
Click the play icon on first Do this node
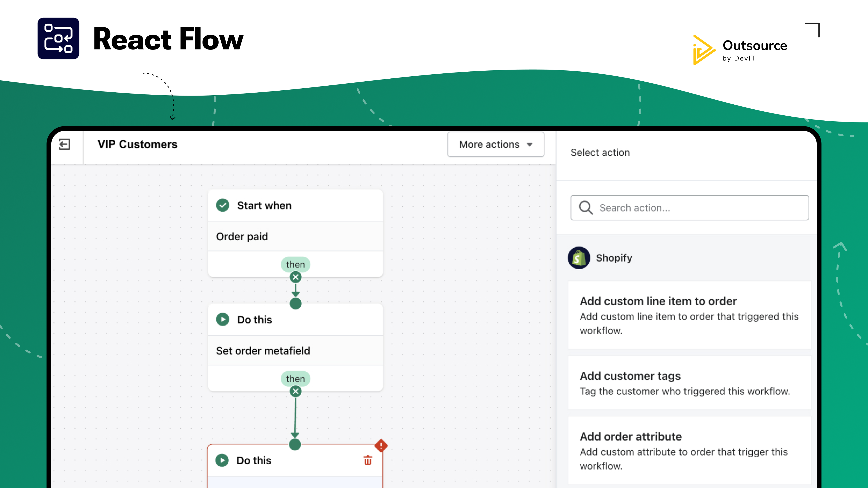tap(222, 319)
